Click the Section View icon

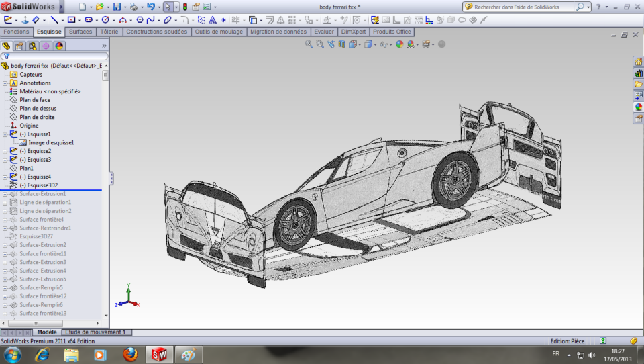pos(341,44)
